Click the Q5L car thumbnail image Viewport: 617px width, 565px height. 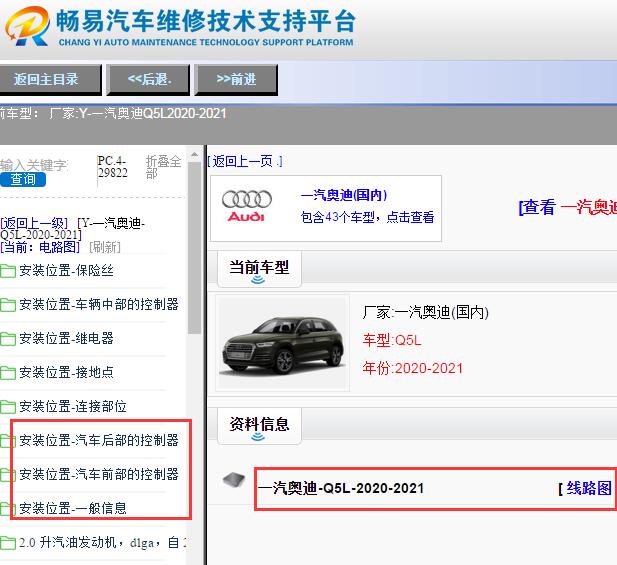pyautogui.click(x=283, y=343)
